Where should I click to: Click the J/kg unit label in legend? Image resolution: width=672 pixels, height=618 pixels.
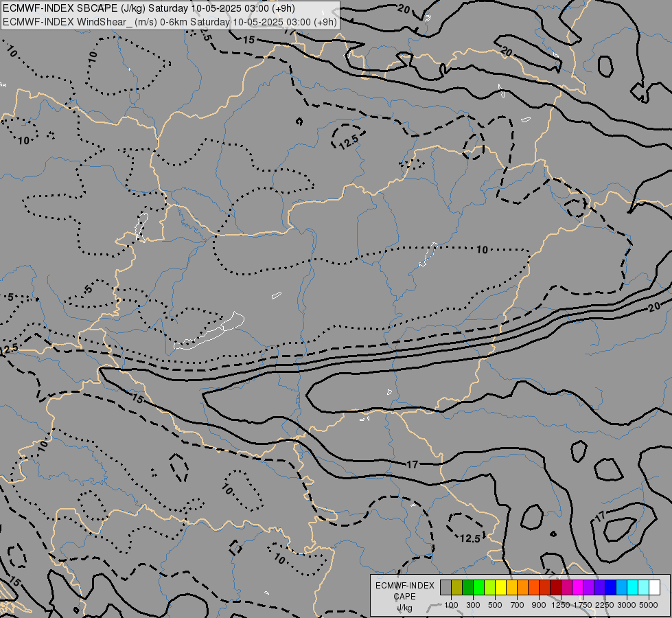pos(404,608)
